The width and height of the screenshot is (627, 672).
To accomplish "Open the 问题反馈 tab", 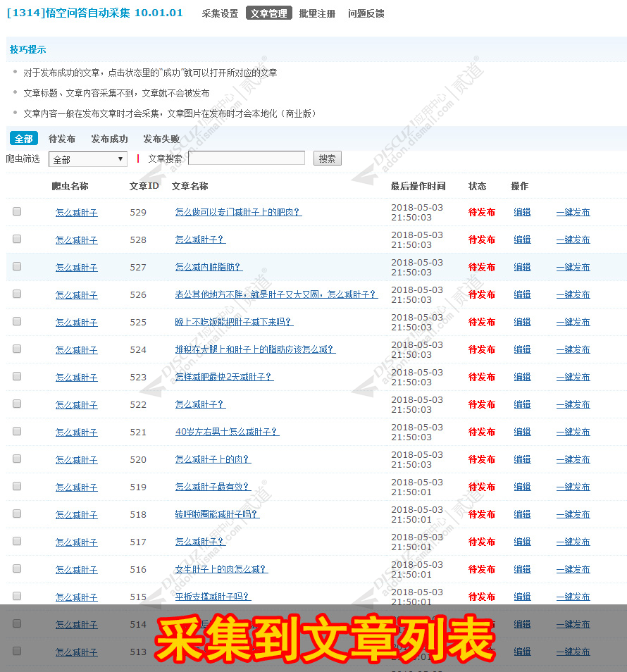I will (x=366, y=13).
